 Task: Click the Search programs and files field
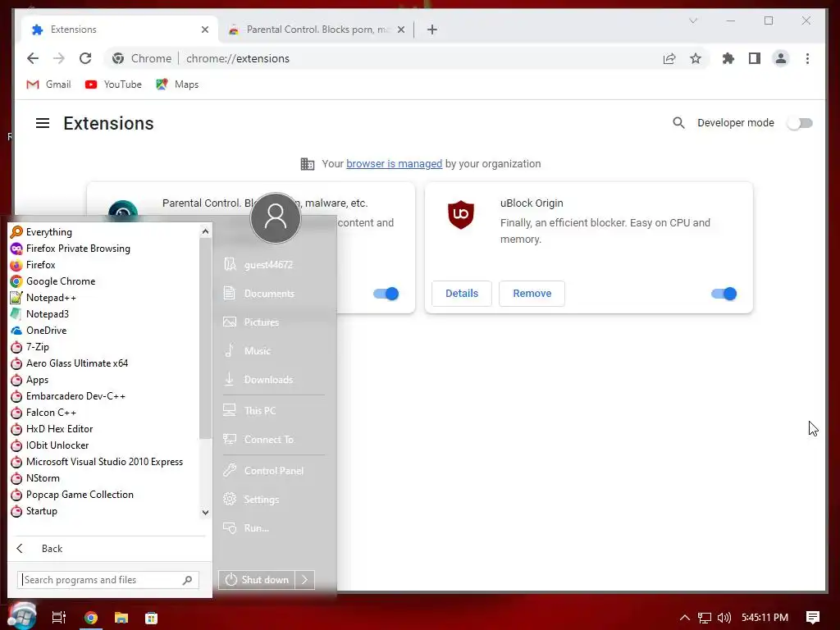(108, 580)
